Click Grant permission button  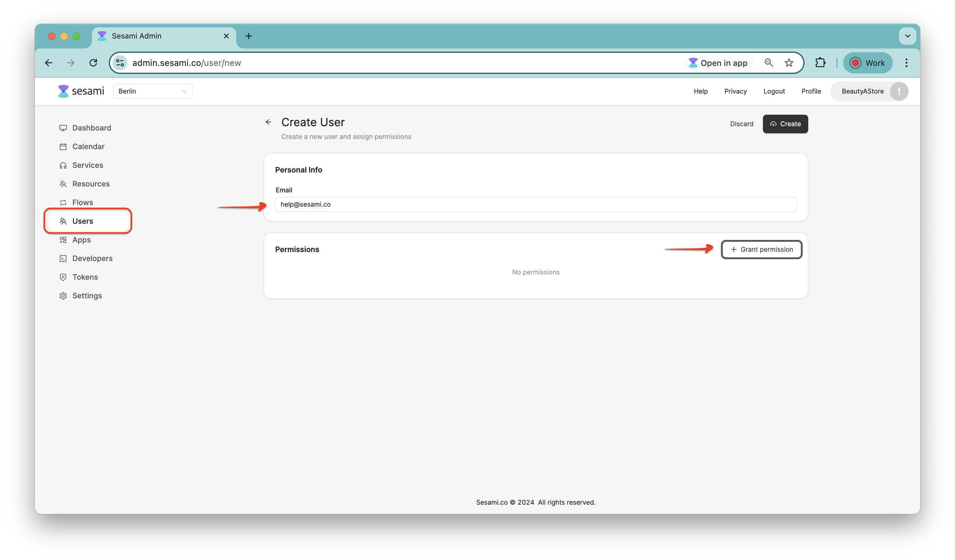coord(761,249)
